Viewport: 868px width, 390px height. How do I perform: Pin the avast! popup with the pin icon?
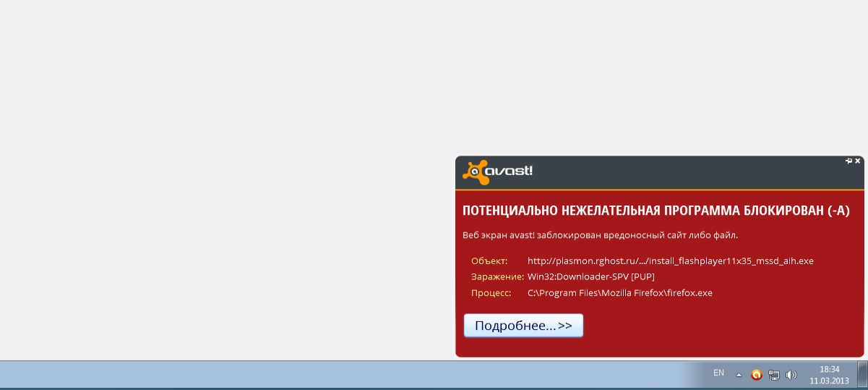click(849, 161)
